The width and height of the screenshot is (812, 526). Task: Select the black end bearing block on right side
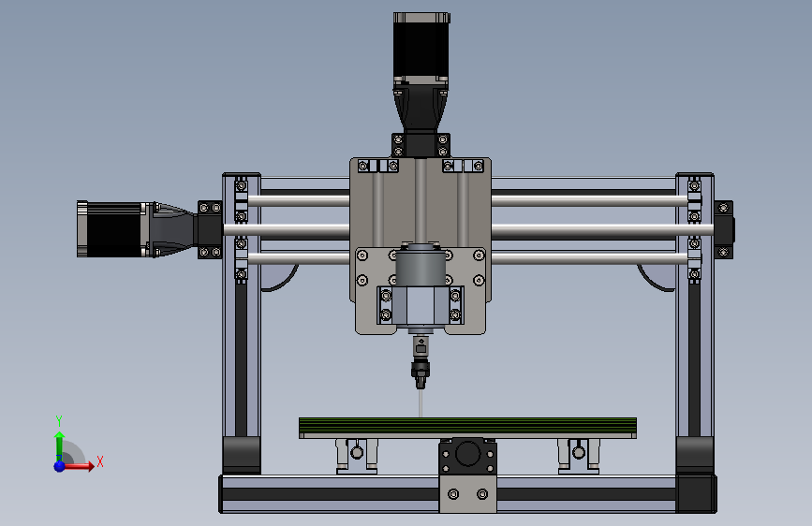(x=724, y=230)
